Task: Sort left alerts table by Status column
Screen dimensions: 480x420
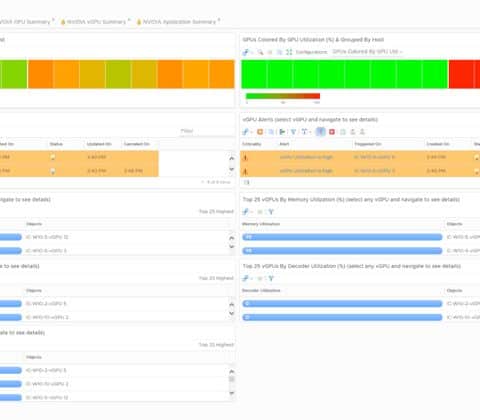Action: [56, 144]
